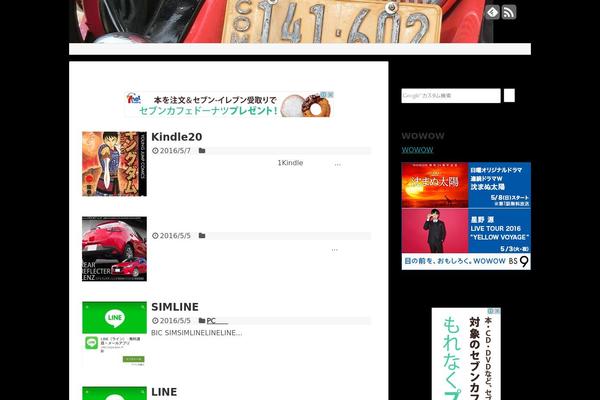Screen dimensions: 600x400
Task: Click the Seven Cafe donut banner ad
Action: click(x=229, y=104)
